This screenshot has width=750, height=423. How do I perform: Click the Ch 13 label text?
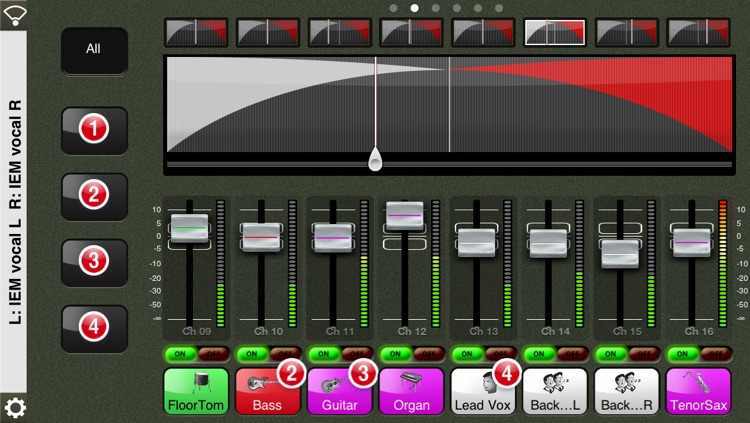point(484,331)
